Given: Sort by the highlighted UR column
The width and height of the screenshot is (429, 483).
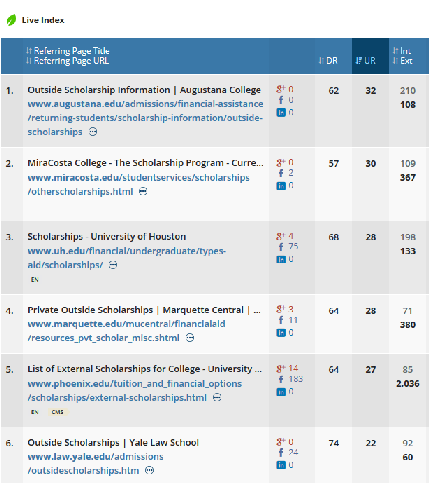Looking at the screenshot, I should coord(365,61).
